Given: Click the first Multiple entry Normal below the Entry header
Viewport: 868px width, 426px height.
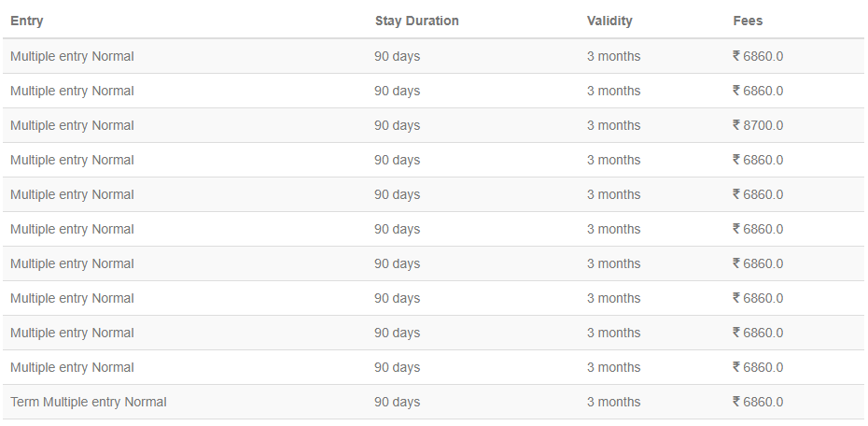Looking at the screenshot, I should coord(72,56).
